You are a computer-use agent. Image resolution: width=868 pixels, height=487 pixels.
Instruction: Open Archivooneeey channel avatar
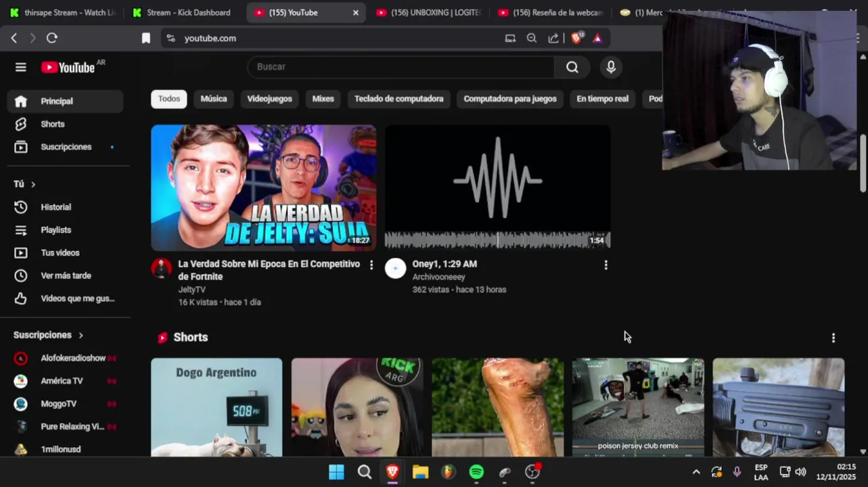pyautogui.click(x=395, y=269)
